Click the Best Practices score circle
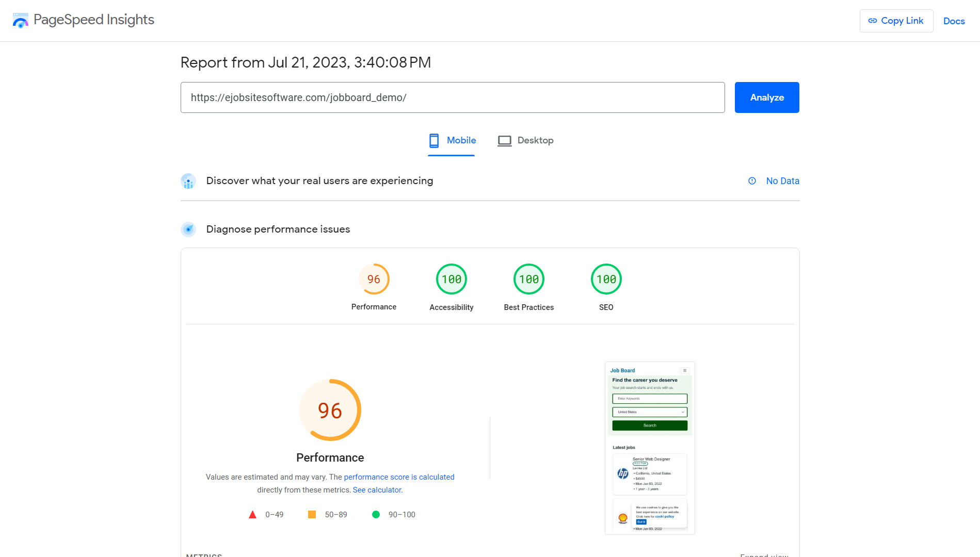The height and width of the screenshot is (557, 980). [528, 279]
